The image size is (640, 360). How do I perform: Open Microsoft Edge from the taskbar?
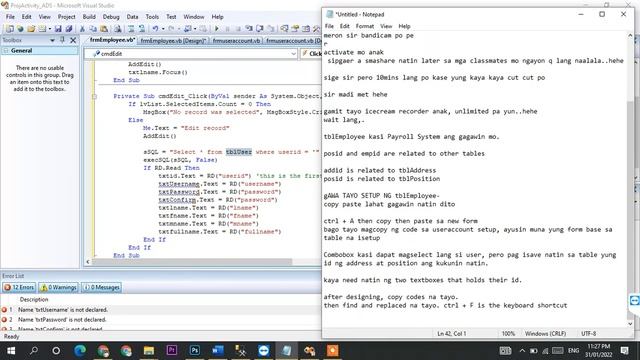click(x=80, y=351)
